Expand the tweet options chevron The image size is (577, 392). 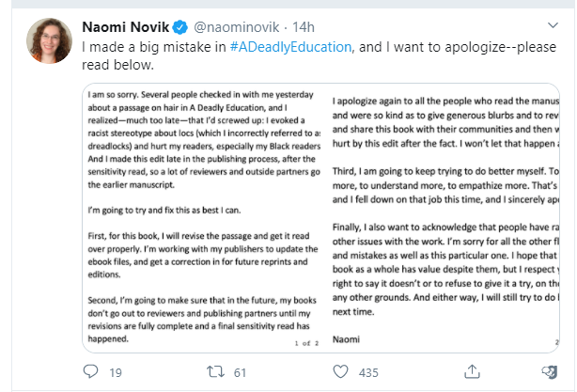553,25
